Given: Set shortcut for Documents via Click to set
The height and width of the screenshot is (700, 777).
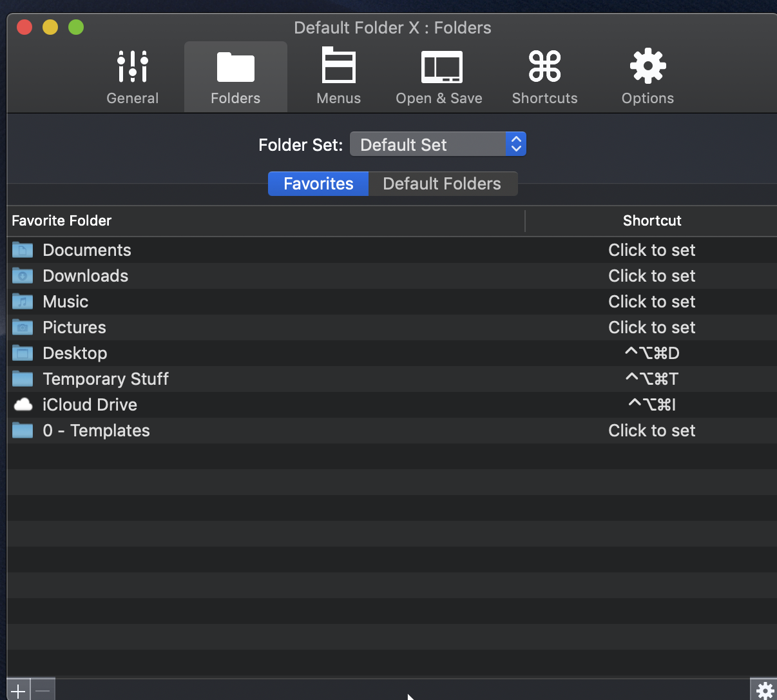Looking at the screenshot, I should (x=652, y=250).
